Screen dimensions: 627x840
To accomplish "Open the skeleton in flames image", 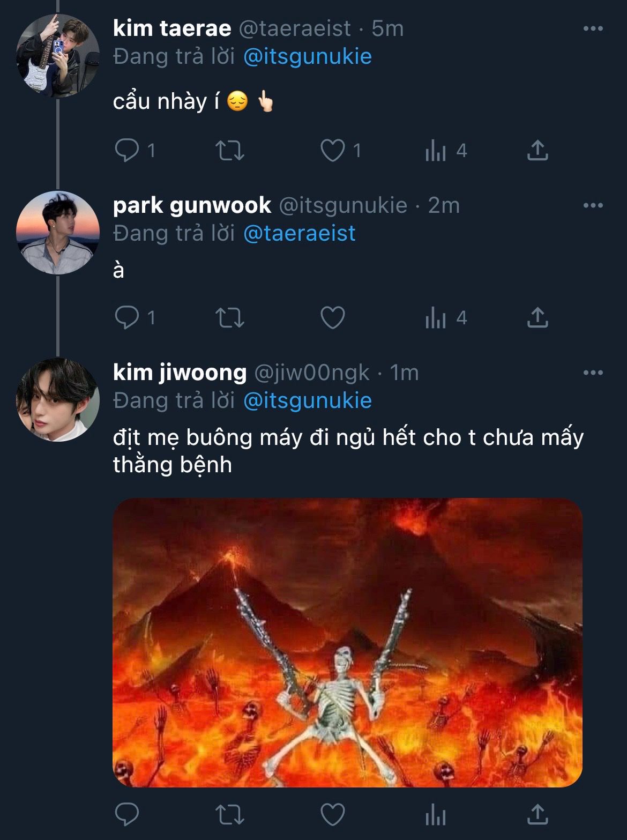I will [x=347, y=642].
